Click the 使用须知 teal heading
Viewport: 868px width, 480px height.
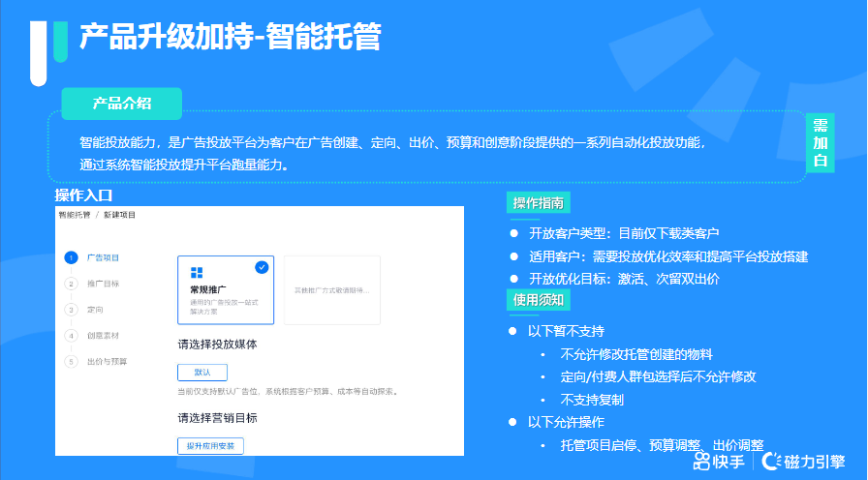[x=538, y=300]
